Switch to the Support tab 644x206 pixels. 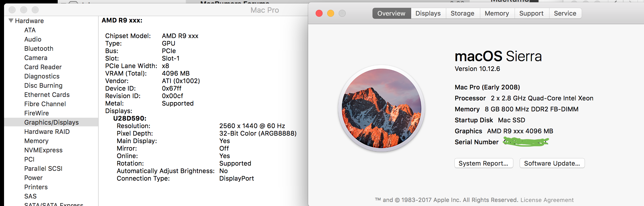[x=531, y=13]
